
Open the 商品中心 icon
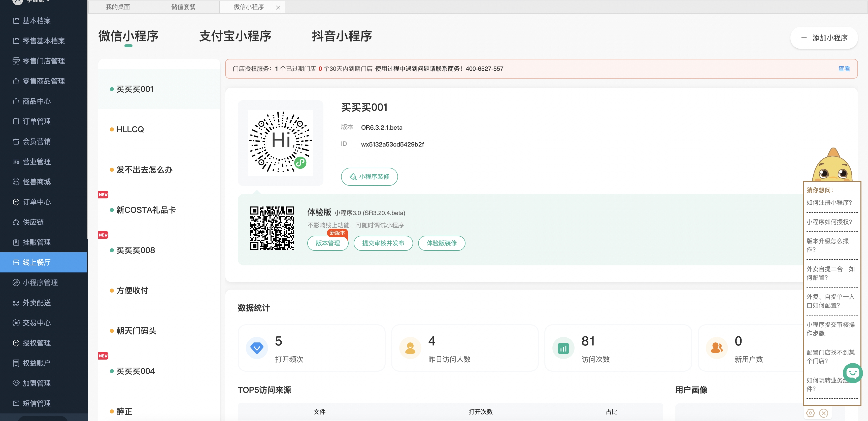16,101
